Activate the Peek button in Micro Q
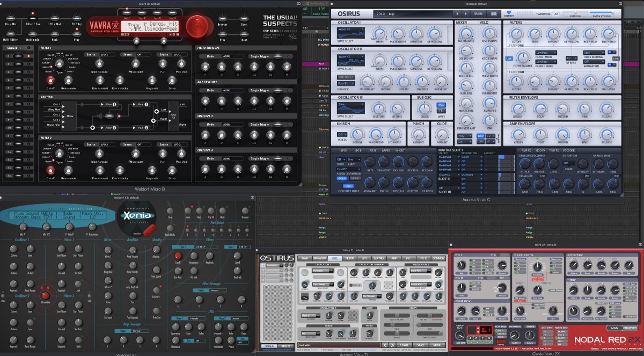The image size is (644, 356). click(x=55, y=34)
